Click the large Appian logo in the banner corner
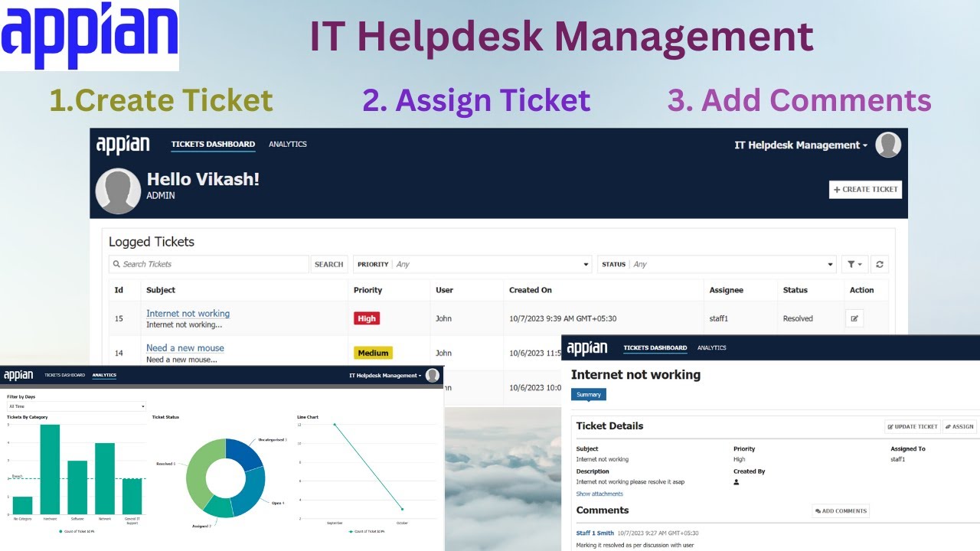 90,35
